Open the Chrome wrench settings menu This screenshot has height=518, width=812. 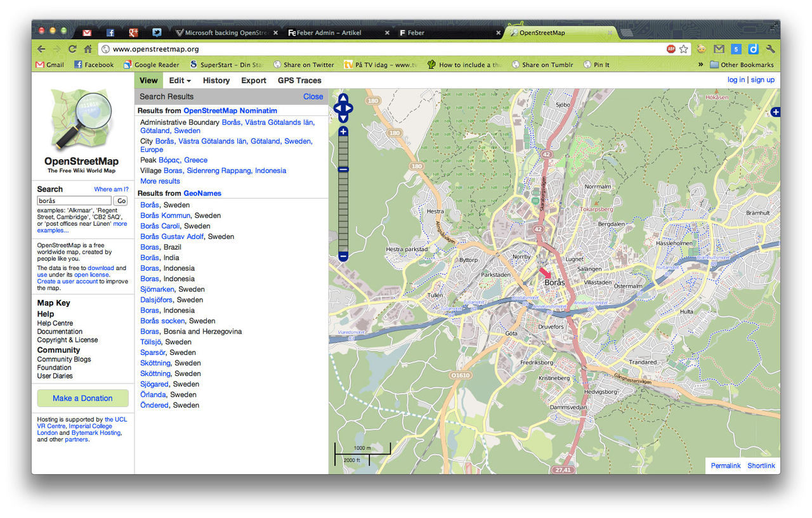pyautogui.click(x=771, y=49)
